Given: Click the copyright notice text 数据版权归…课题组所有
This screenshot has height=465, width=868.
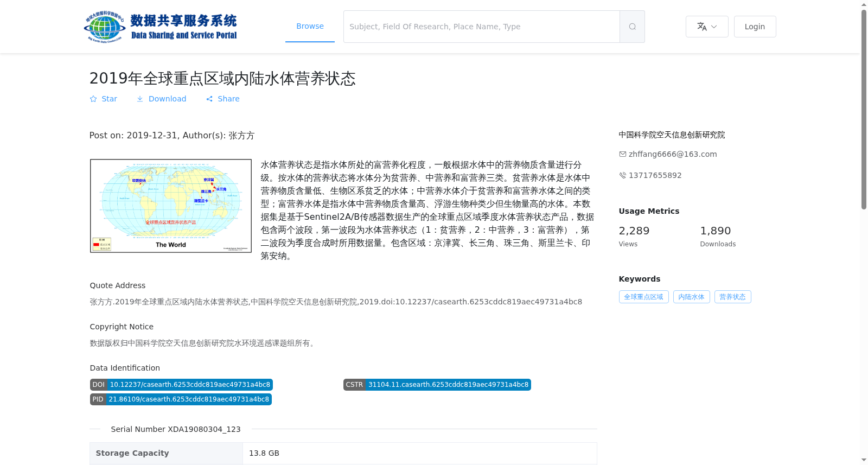Looking at the screenshot, I should coord(203,343).
